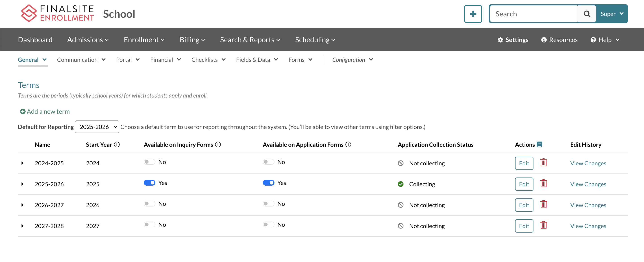Toggle inquiry forms availability for 2024-2025

[149, 162]
